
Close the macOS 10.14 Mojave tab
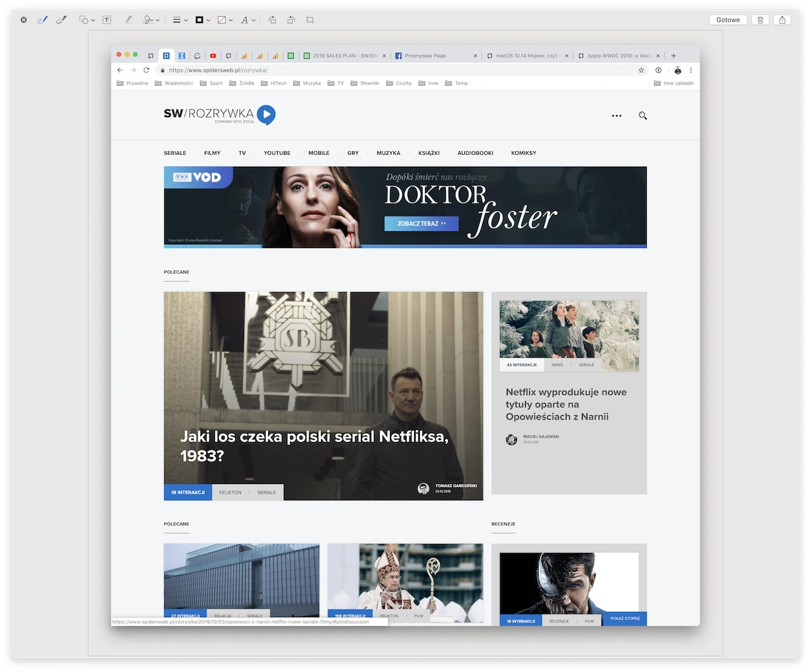pos(566,55)
